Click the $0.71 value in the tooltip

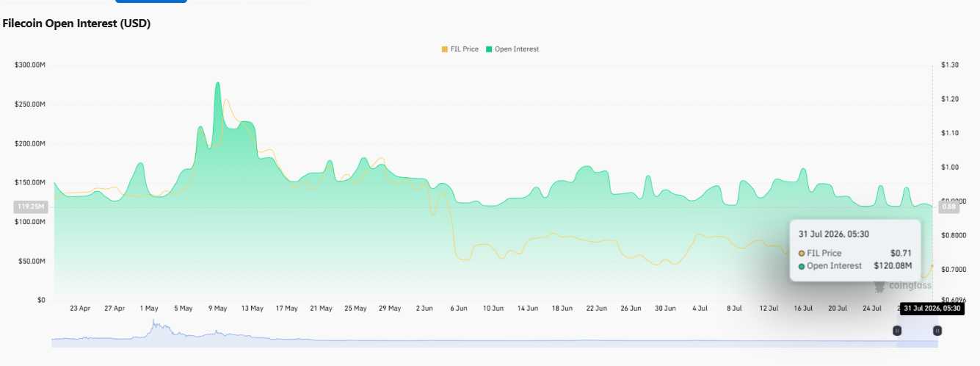901,253
